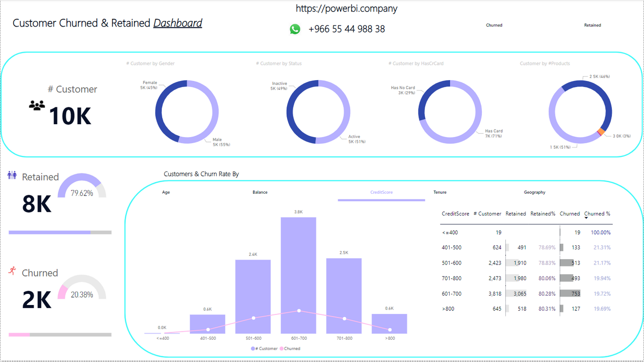Open the https://powerbi.company link
This screenshot has height=362, width=644.
(346, 8)
